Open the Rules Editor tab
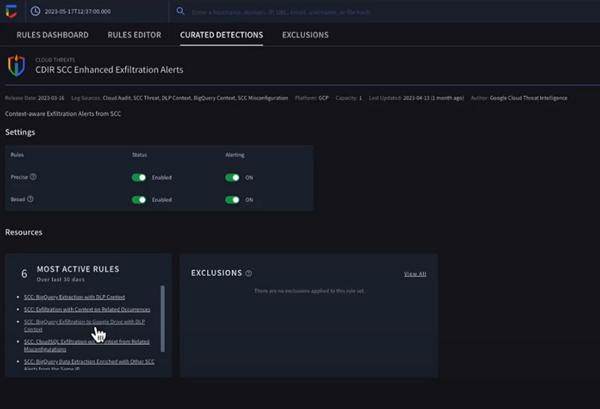Viewport: 600px width, 409px height. coord(134,35)
